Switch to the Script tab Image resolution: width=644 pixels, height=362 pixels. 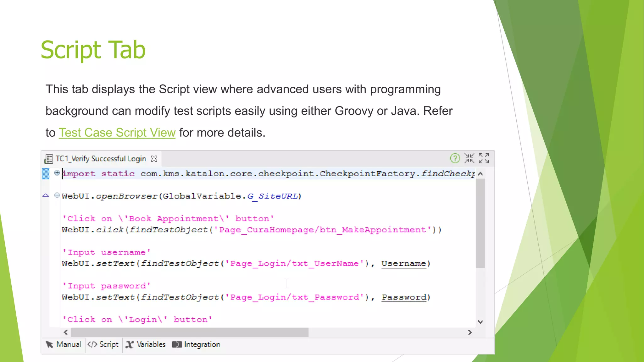coord(103,344)
